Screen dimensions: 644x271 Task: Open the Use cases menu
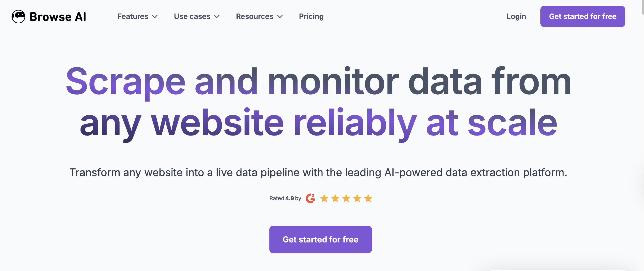tap(192, 16)
